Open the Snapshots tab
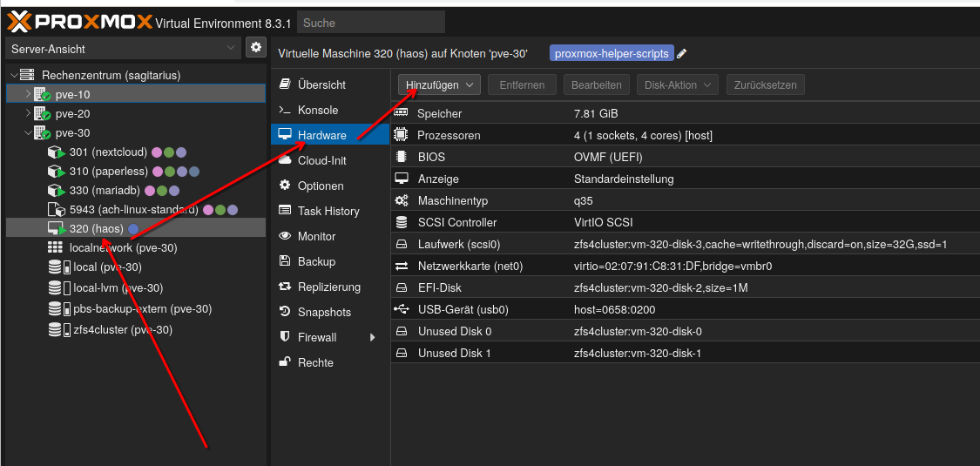Image resolution: width=980 pixels, height=466 pixels. 330,312
